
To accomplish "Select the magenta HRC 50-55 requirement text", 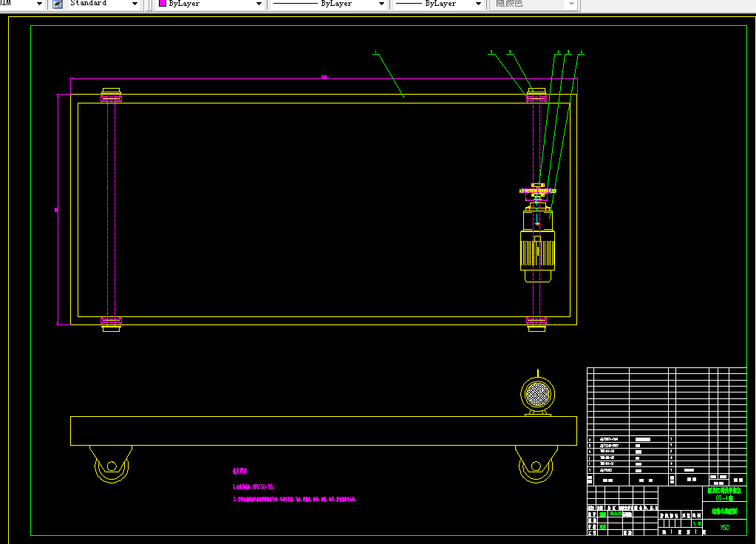I will (x=253, y=487).
